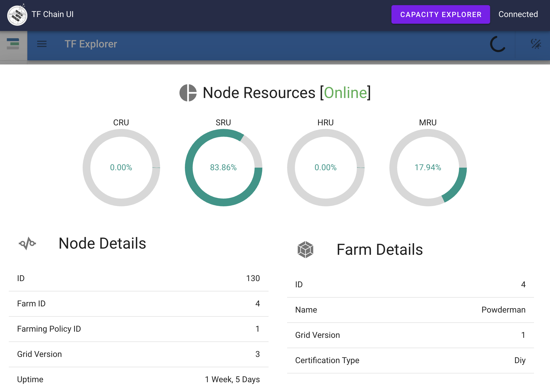Open the navigation hamburger menu
550x392 pixels.
point(42,44)
